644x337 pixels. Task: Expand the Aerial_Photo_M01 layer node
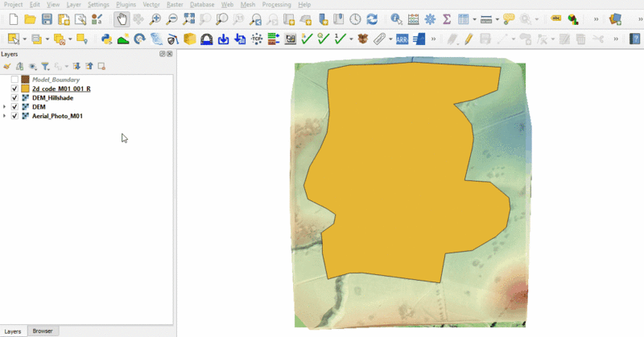pyautogui.click(x=6, y=117)
